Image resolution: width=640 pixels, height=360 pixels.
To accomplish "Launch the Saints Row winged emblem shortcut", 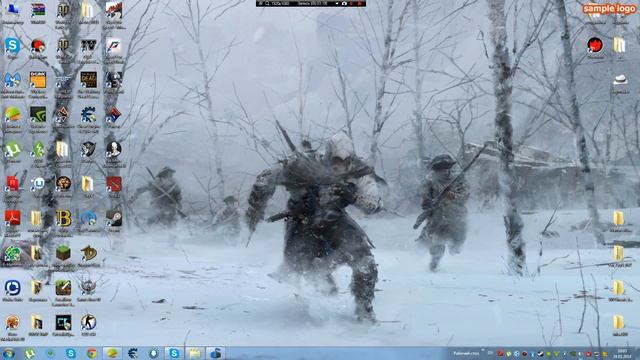I will [89, 287].
